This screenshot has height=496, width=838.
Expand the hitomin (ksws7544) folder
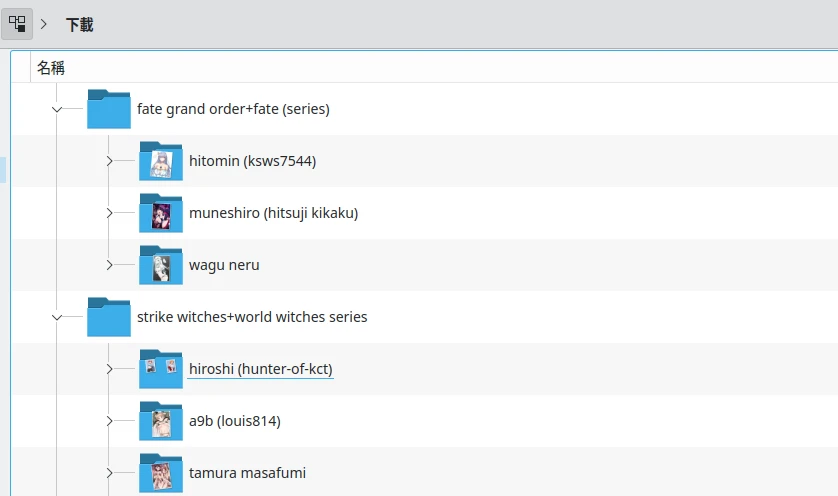[109, 161]
